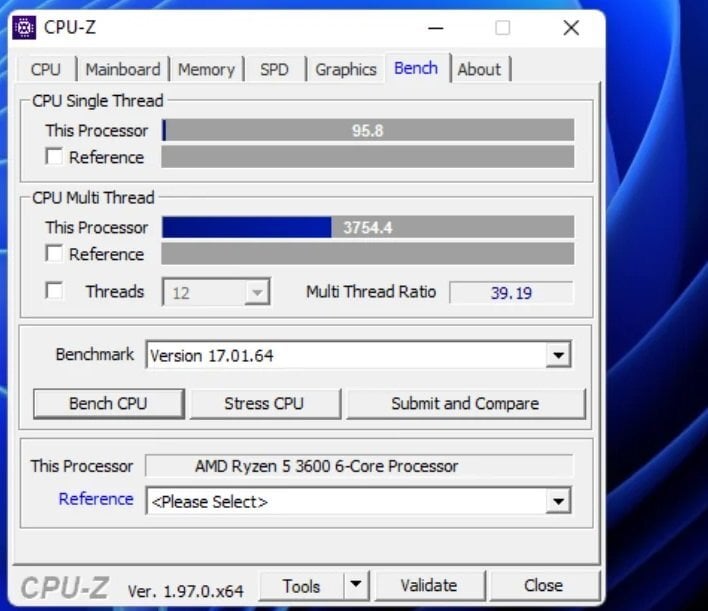Select the Bench tab
The image size is (708, 611).
(x=416, y=68)
